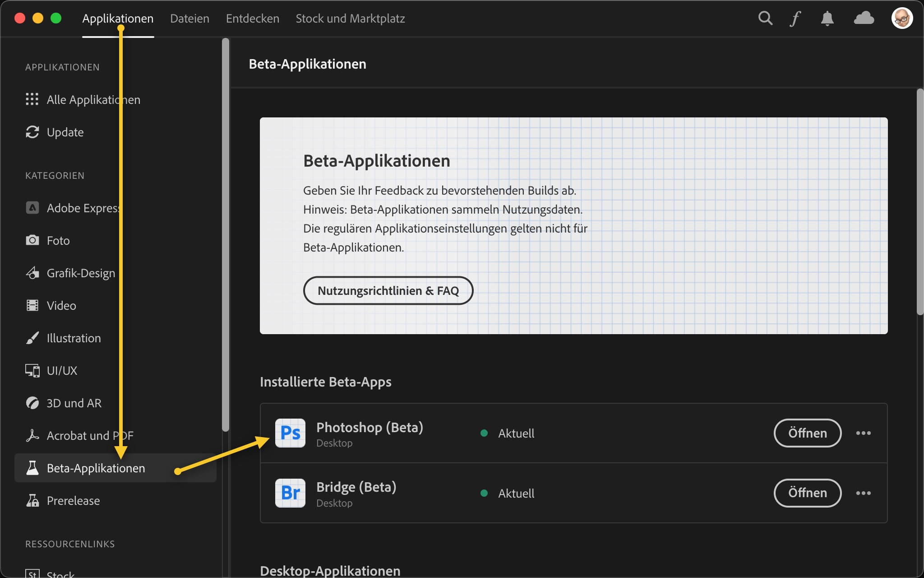The image size is (924, 578).
Task: Open the fonts manager icon
Action: coord(795,19)
